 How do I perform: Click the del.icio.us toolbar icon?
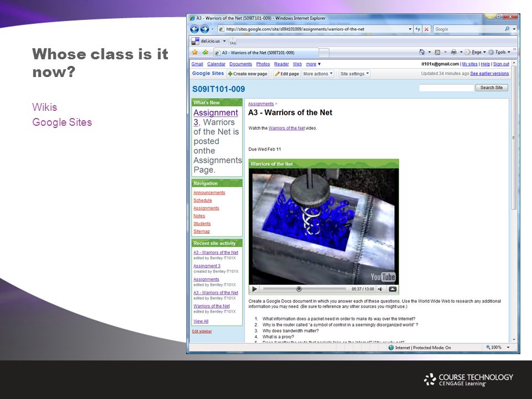point(195,41)
